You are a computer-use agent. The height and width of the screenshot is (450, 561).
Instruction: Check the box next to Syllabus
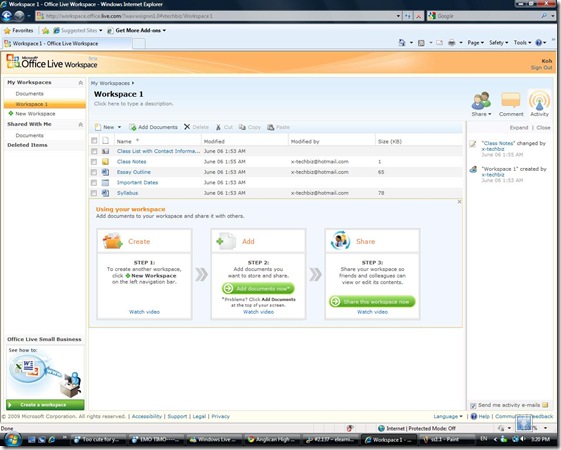[x=94, y=193]
